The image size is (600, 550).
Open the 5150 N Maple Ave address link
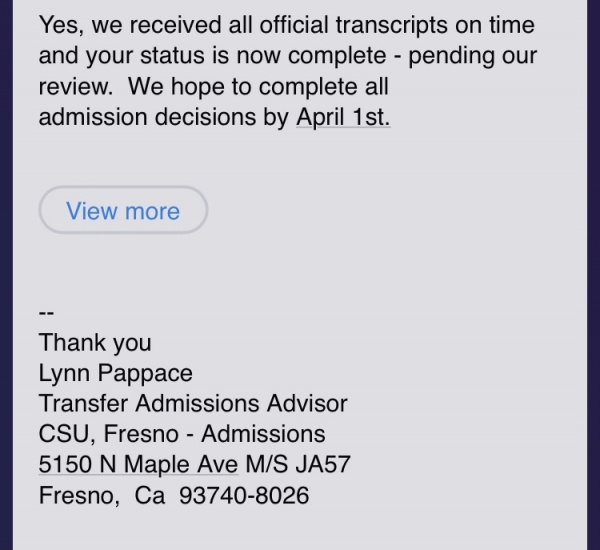tap(138, 464)
